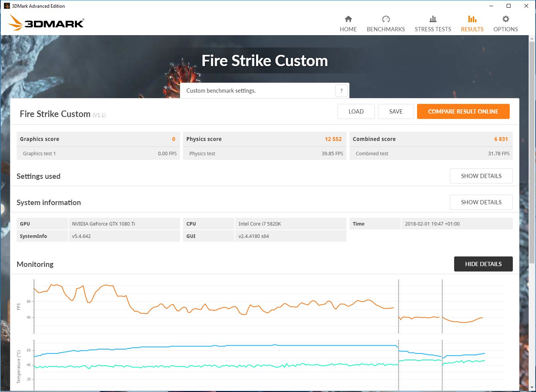Maximize the 3DMark window

point(509,6)
